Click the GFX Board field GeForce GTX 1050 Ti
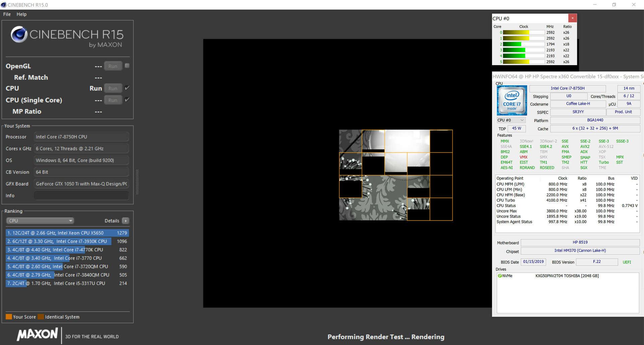The height and width of the screenshot is (345, 644). [82, 184]
